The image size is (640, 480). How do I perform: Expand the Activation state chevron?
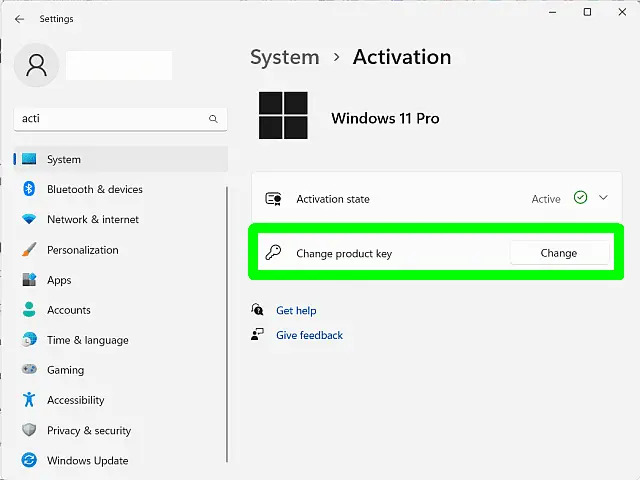pyautogui.click(x=603, y=198)
